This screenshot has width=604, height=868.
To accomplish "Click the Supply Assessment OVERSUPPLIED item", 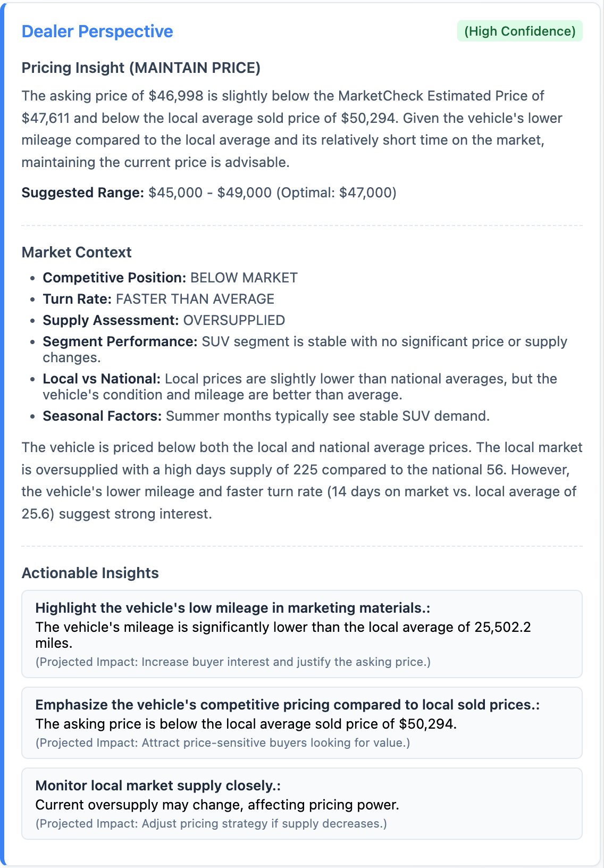I will (164, 320).
